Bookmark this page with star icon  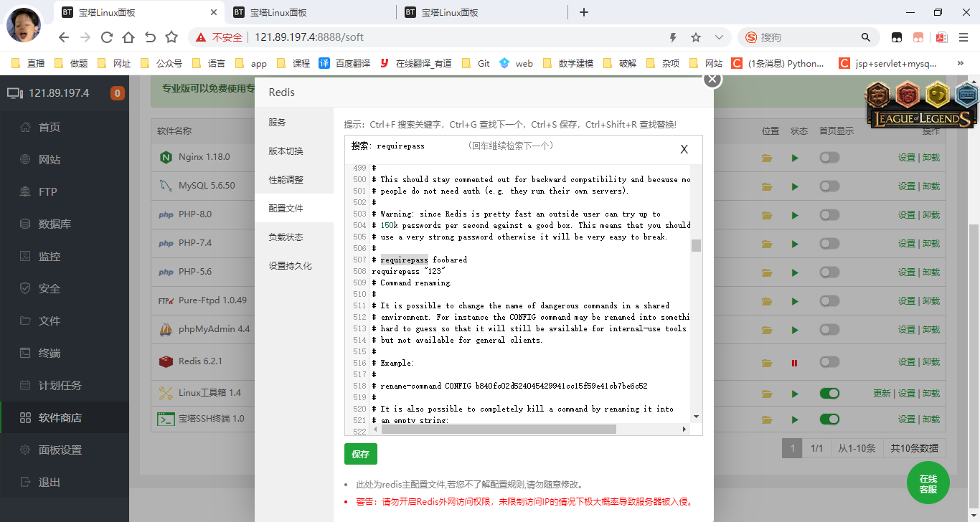pyautogui.click(x=695, y=37)
